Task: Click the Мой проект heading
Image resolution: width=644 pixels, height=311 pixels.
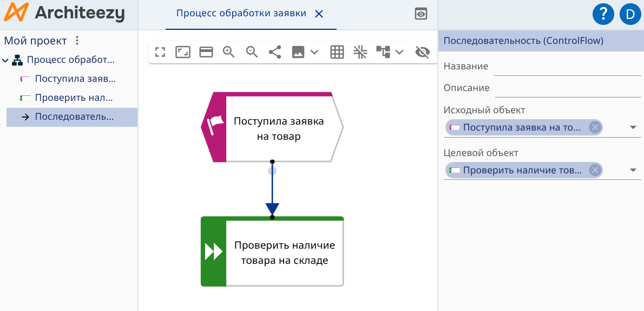Action: click(35, 41)
